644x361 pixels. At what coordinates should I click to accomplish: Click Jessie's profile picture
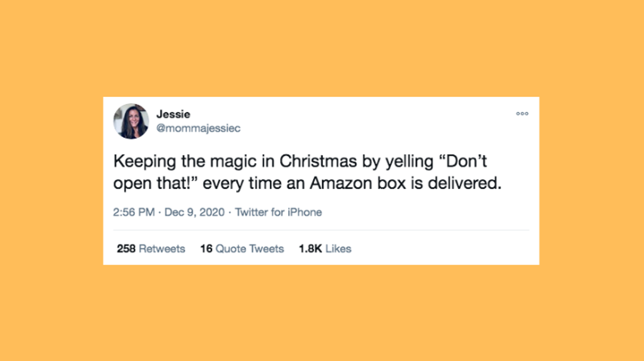tap(131, 121)
